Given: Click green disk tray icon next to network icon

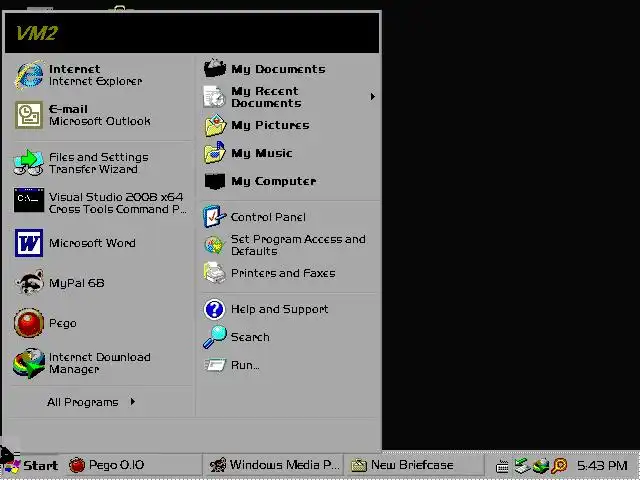Looking at the screenshot, I should (541, 466).
